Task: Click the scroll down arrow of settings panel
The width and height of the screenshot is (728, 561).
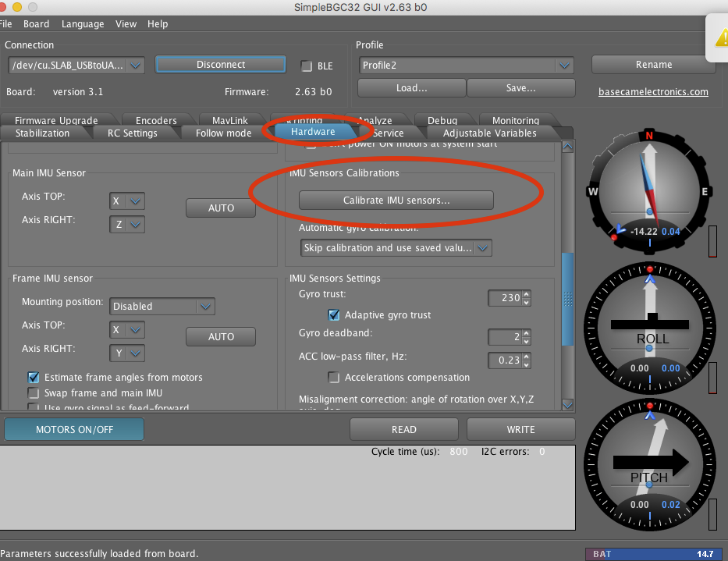Action: coord(567,404)
